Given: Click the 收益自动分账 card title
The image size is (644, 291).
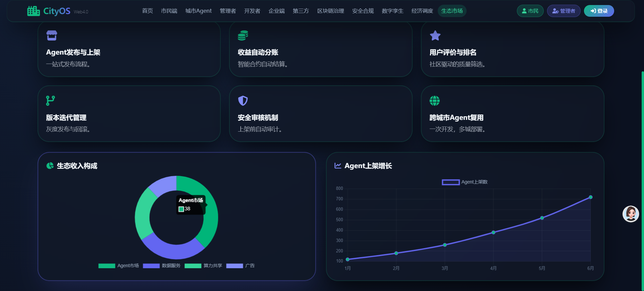Looking at the screenshot, I should pos(258,52).
